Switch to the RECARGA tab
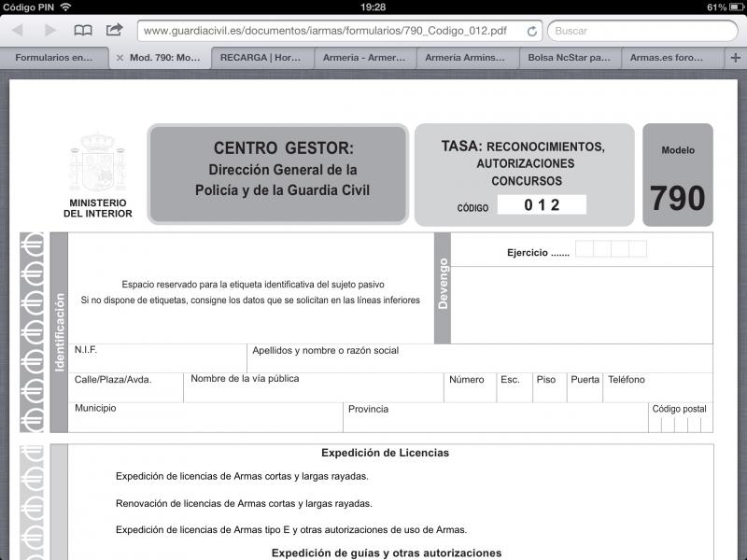 point(261,58)
